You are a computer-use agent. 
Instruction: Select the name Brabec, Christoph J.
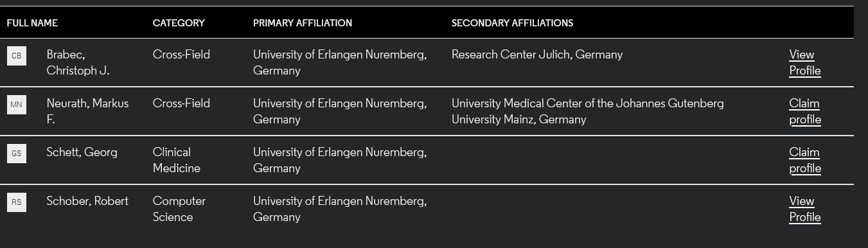click(78, 62)
